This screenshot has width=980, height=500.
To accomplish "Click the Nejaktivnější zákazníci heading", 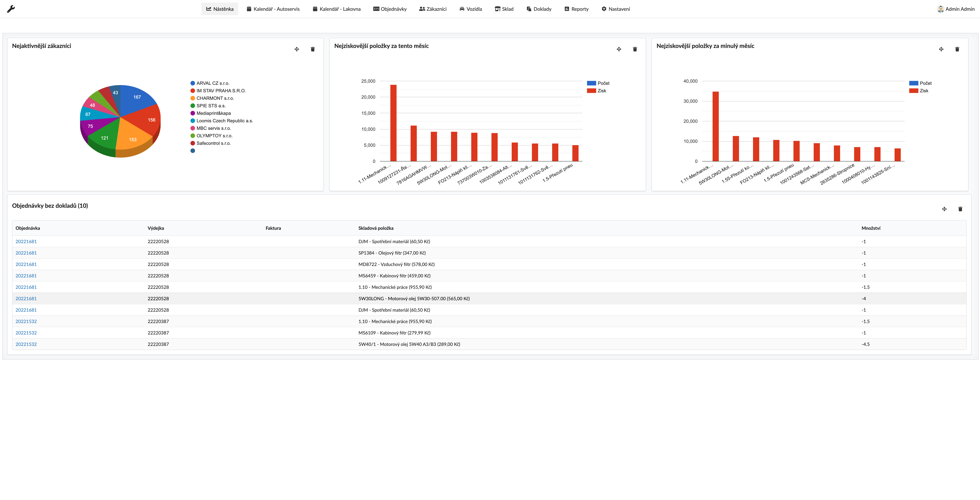I will pyautogui.click(x=41, y=46).
